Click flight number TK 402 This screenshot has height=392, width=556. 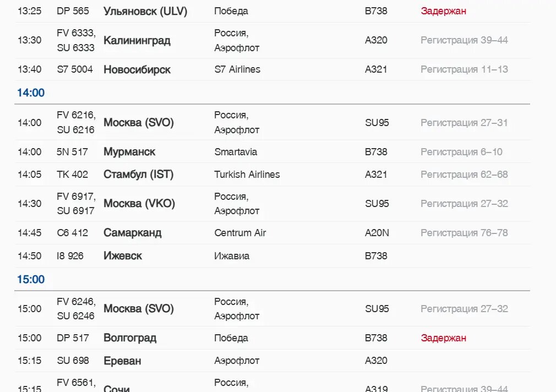[72, 175]
